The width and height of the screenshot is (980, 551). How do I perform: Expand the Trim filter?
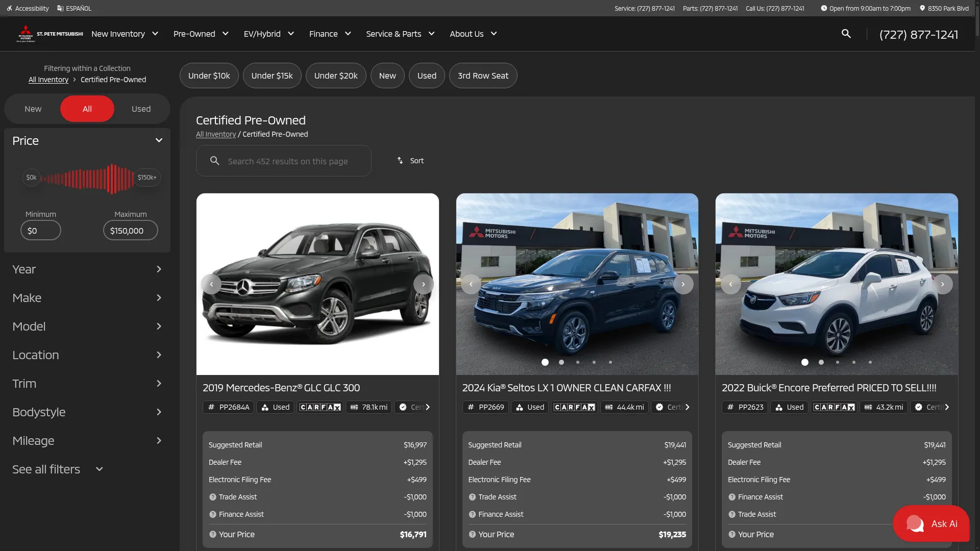[87, 384]
